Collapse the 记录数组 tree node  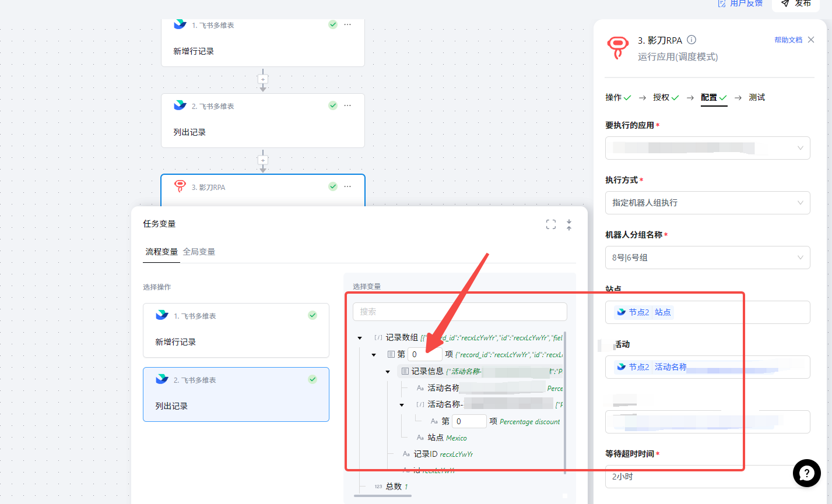pos(360,338)
